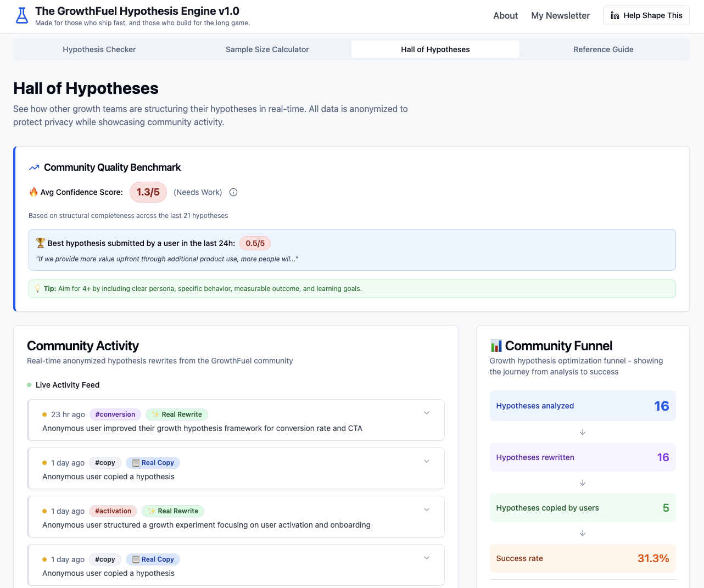Screen dimensions: 704x588
Task: Click the 0.5/5 best hypothesis score badge
Action: tap(255, 243)
